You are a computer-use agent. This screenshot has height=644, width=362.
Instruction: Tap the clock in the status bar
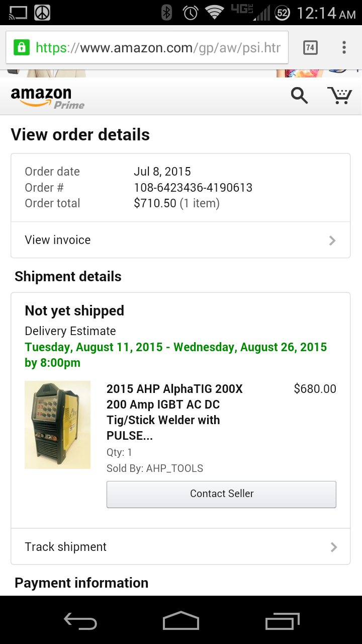tap(326, 13)
